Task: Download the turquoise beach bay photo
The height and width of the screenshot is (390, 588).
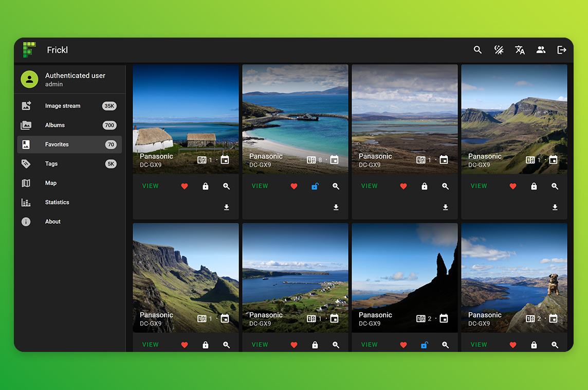Action: pos(336,207)
